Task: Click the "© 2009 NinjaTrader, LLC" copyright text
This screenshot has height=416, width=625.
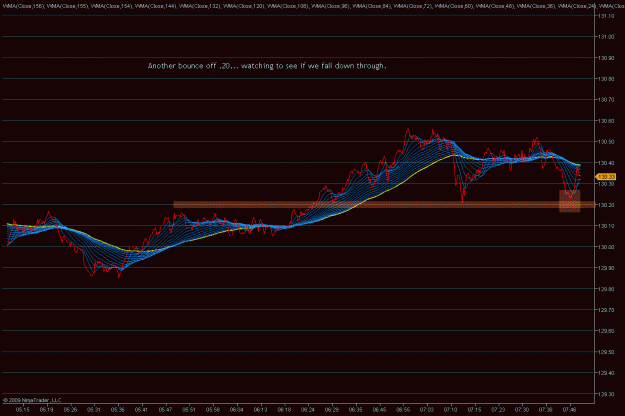Action: click(x=32, y=400)
